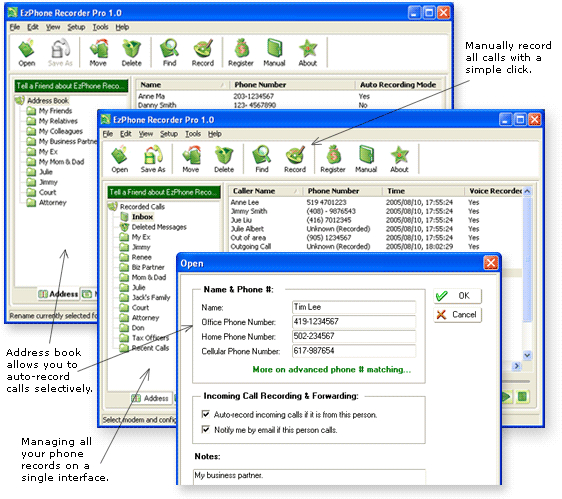562x499 pixels.
Task: Click Register icon in front Recorder window
Action: click(x=333, y=159)
